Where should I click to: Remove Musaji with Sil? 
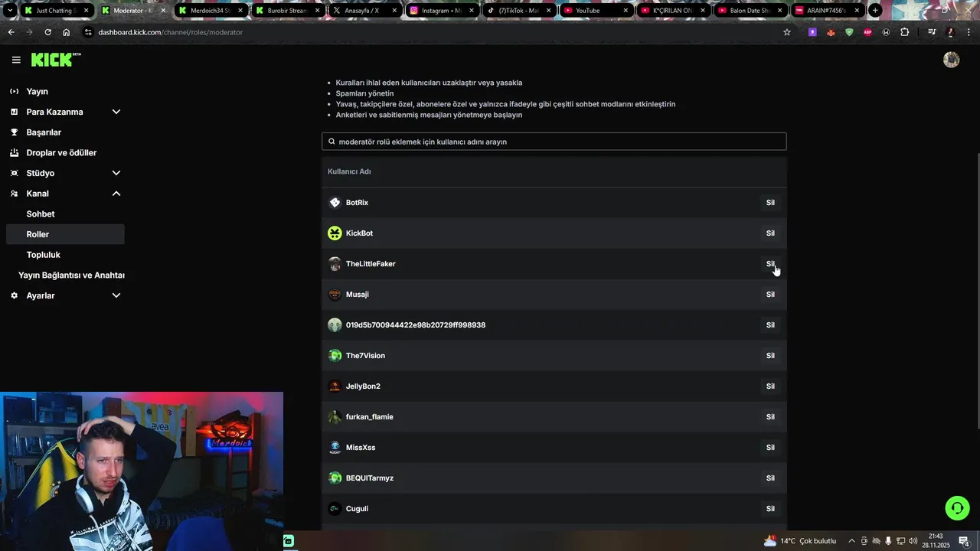[770, 295]
